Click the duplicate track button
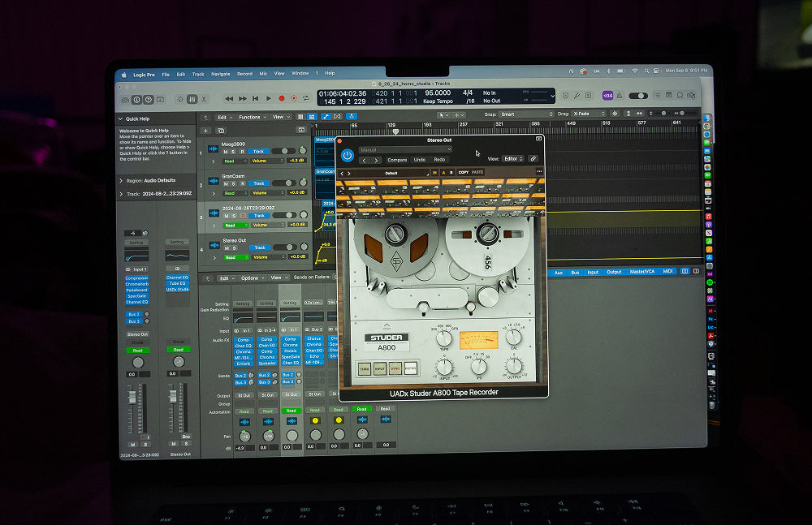Screen dimensions: 812x525 (x=221, y=131)
